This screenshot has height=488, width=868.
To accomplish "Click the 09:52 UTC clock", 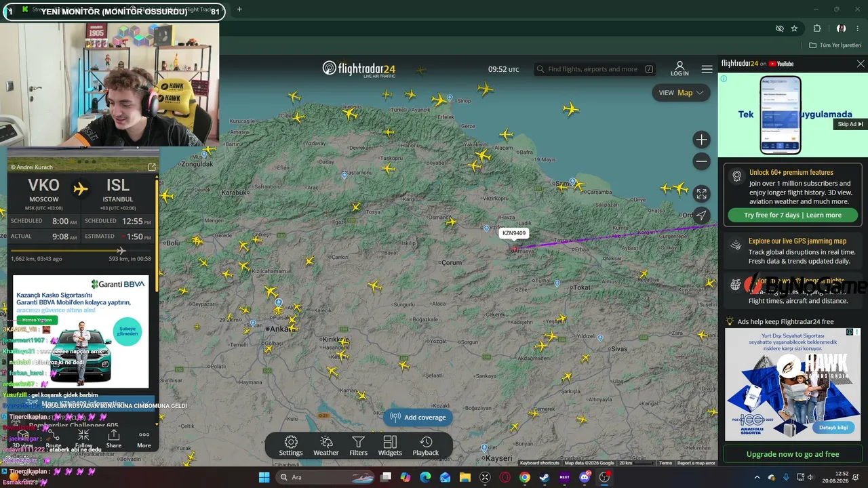I will pos(503,69).
